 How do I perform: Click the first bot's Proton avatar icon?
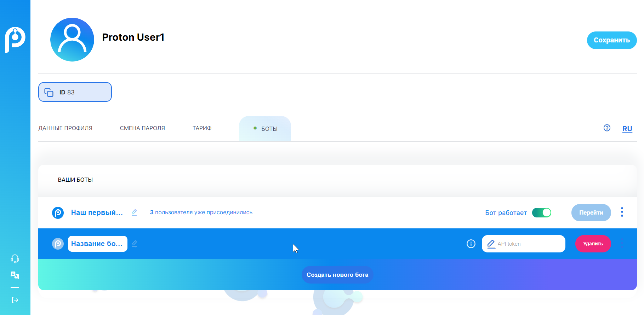58,213
